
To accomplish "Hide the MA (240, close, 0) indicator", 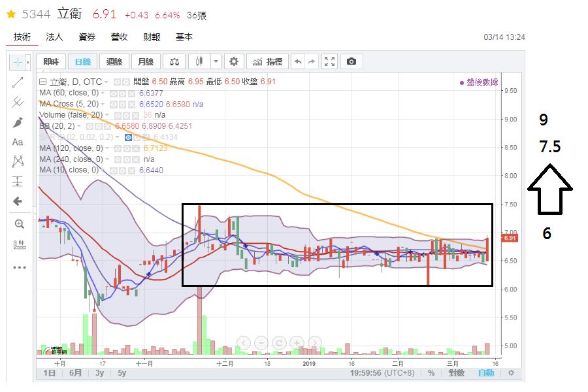I will coord(118,159).
